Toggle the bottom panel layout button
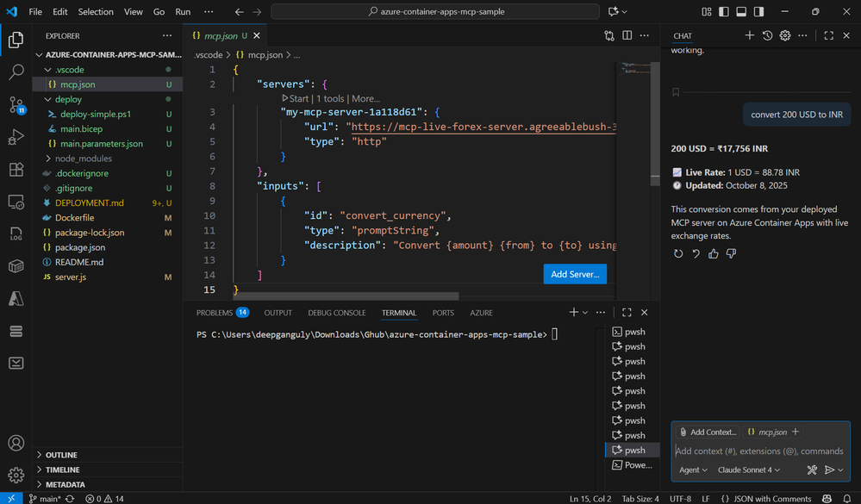 coord(739,12)
